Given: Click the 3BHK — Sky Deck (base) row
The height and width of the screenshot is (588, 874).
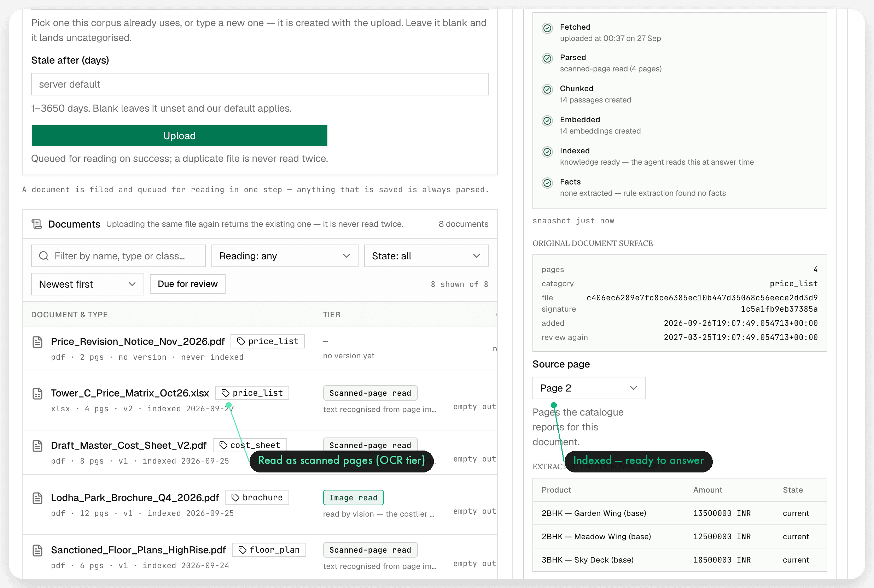Looking at the screenshot, I should [680, 560].
